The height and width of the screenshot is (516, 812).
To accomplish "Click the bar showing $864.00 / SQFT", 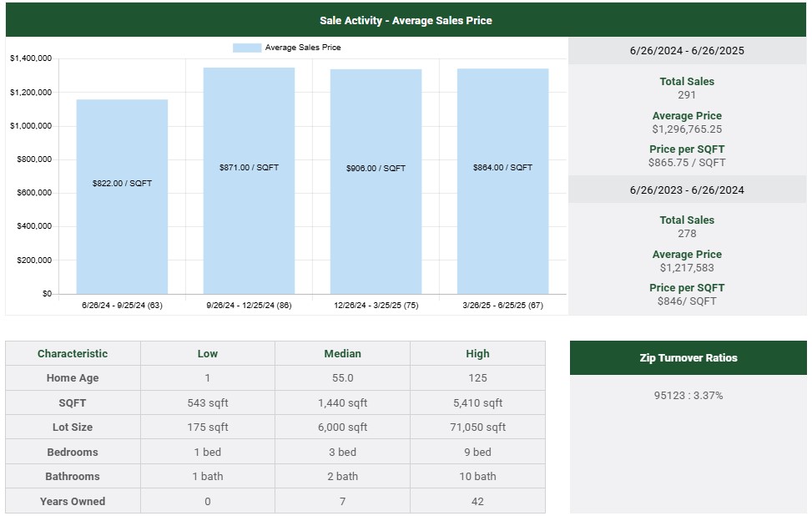I will [502, 181].
